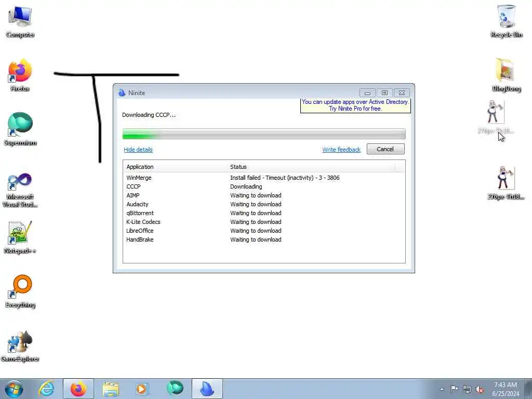Click the CCCP Downloading status text

point(246,187)
